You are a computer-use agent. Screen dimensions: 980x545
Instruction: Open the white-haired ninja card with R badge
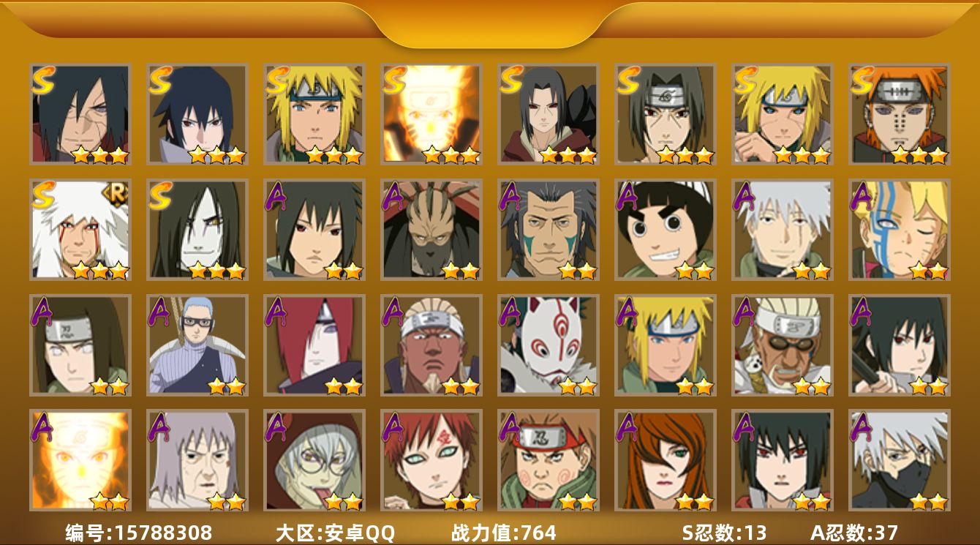80,230
